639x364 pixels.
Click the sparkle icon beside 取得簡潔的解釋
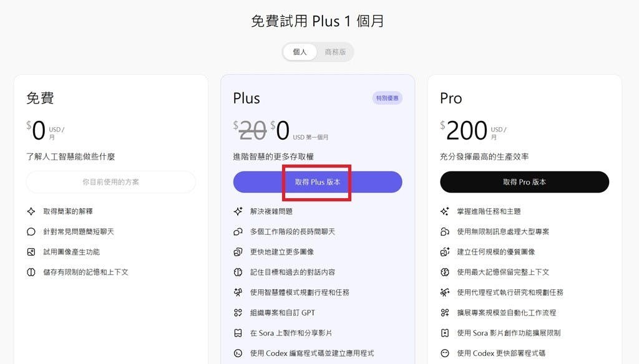[x=31, y=211]
